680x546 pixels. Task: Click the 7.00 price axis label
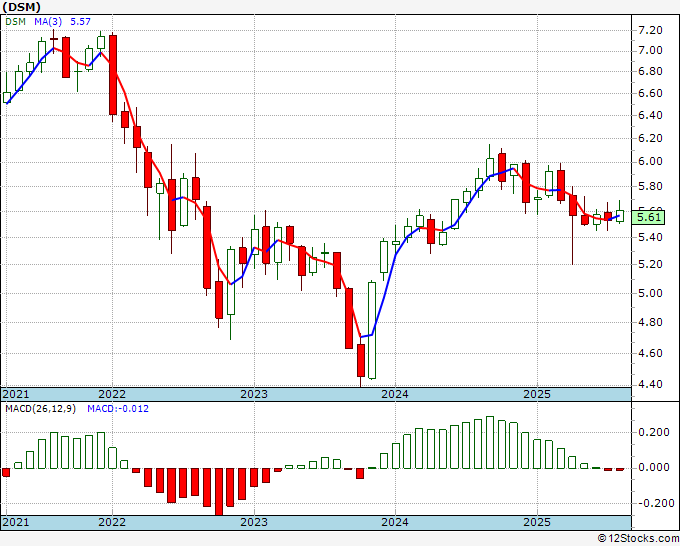[x=650, y=50]
